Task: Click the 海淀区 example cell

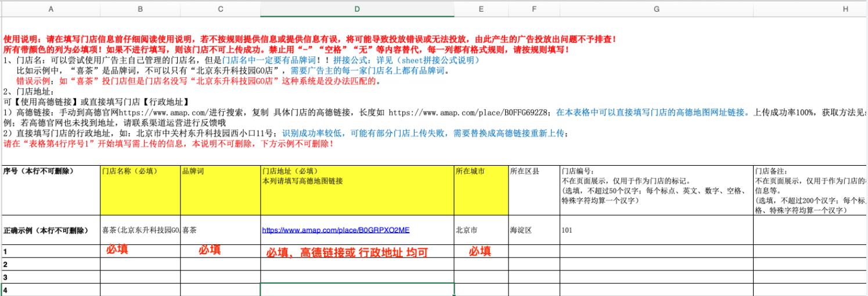Action: click(534, 230)
